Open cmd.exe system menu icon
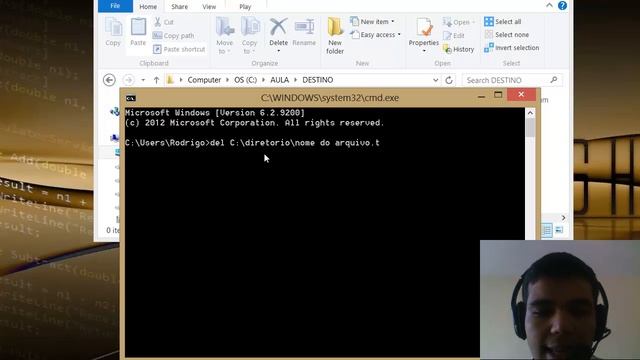The height and width of the screenshot is (360, 640). [x=131, y=98]
